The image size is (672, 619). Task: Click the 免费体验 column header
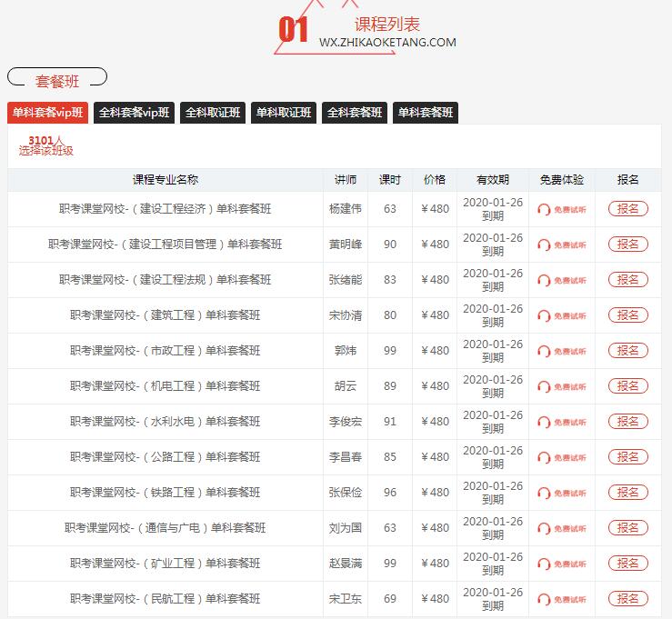[561, 180]
